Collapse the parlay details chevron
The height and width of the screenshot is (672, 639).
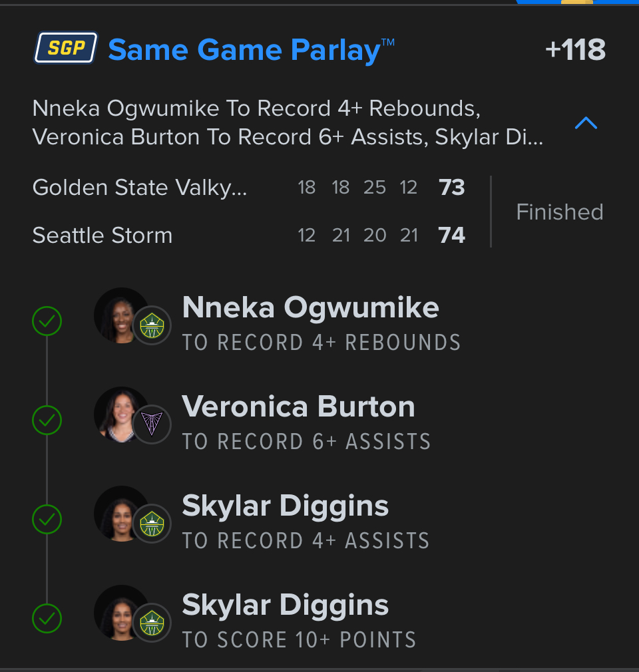pos(586,123)
